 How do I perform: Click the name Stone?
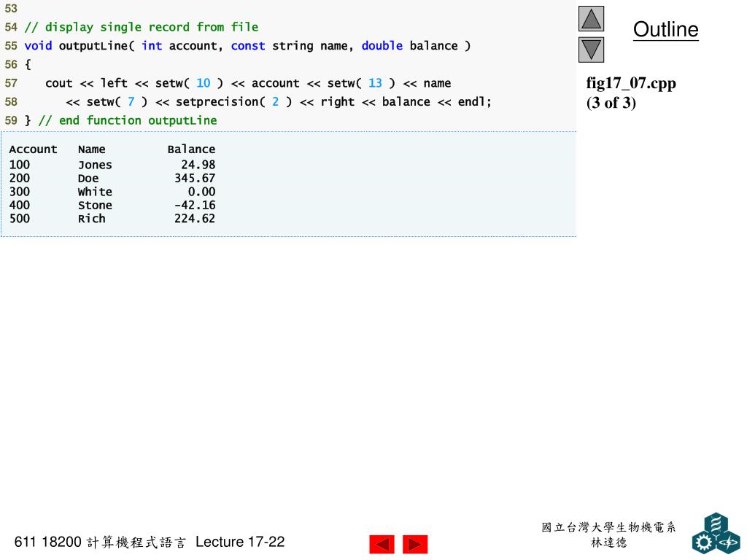95,205
